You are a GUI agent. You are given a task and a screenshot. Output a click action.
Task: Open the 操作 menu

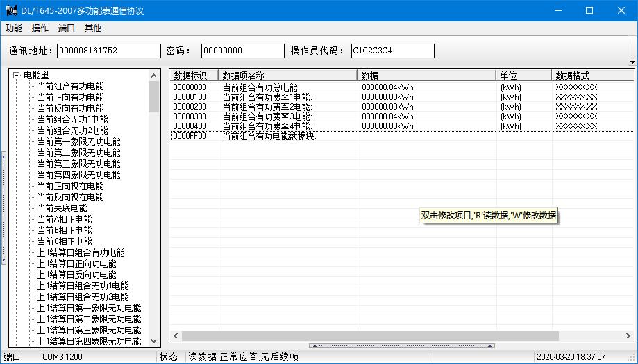(40, 28)
